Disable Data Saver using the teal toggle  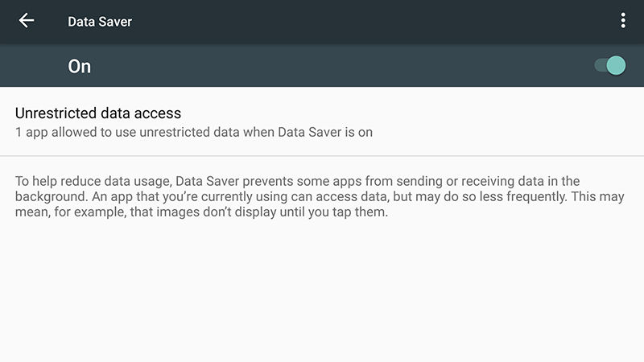[x=610, y=65]
